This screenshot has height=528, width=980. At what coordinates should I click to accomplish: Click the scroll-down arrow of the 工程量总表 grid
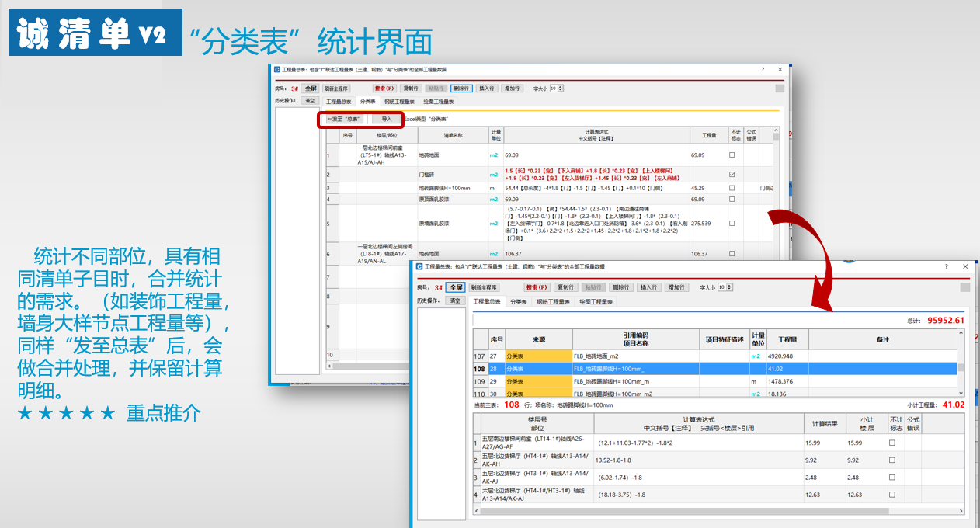point(962,394)
